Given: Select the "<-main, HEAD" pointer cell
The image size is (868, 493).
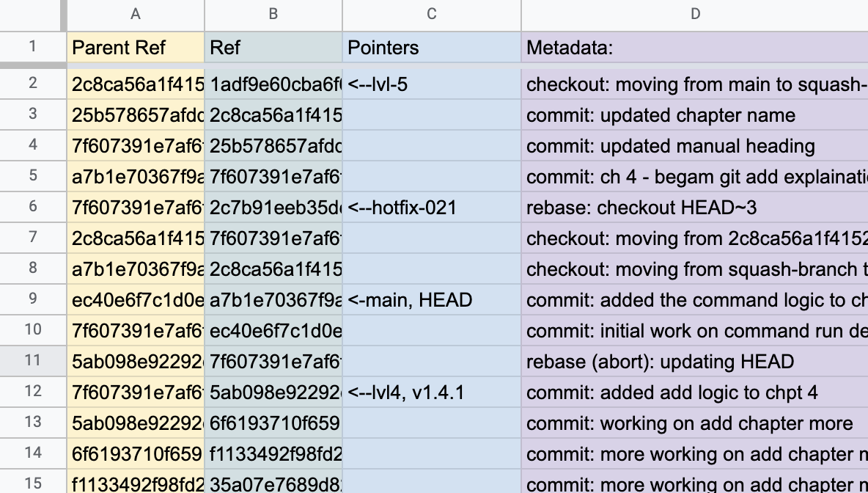Looking at the screenshot, I should pos(432,300).
